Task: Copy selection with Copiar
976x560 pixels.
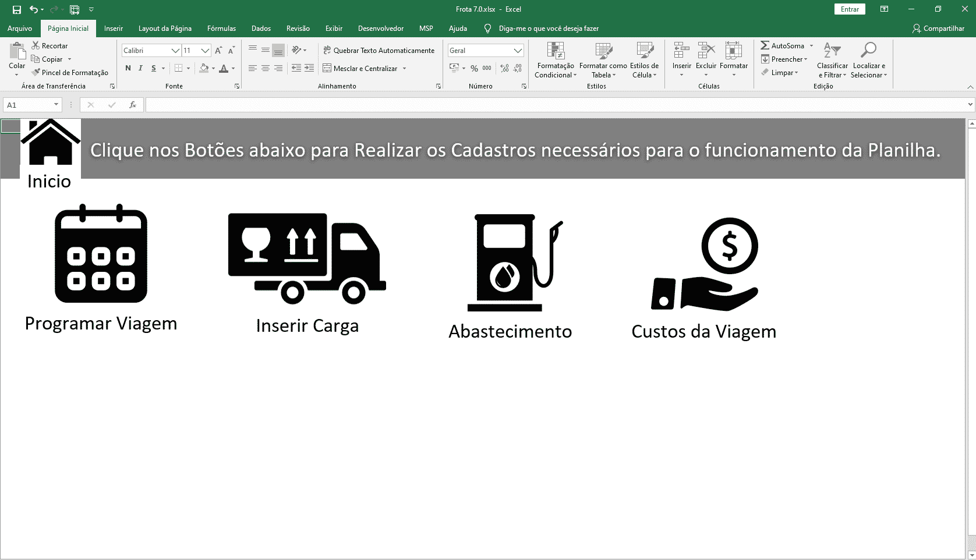Action: [47, 59]
